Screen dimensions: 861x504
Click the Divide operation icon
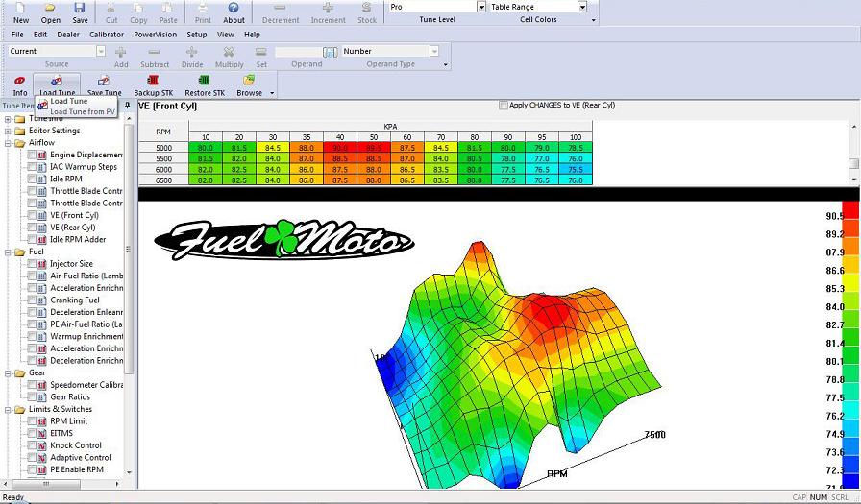tap(191, 52)
